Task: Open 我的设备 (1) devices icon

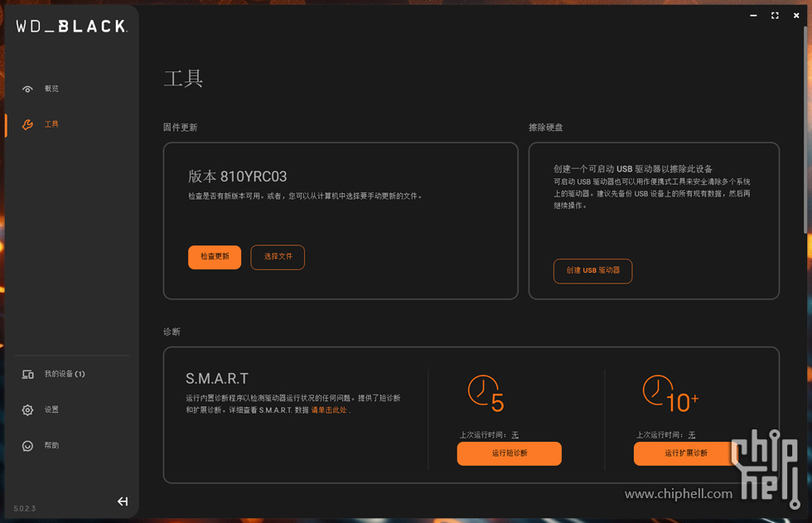Action: click(x=27, y=375)
